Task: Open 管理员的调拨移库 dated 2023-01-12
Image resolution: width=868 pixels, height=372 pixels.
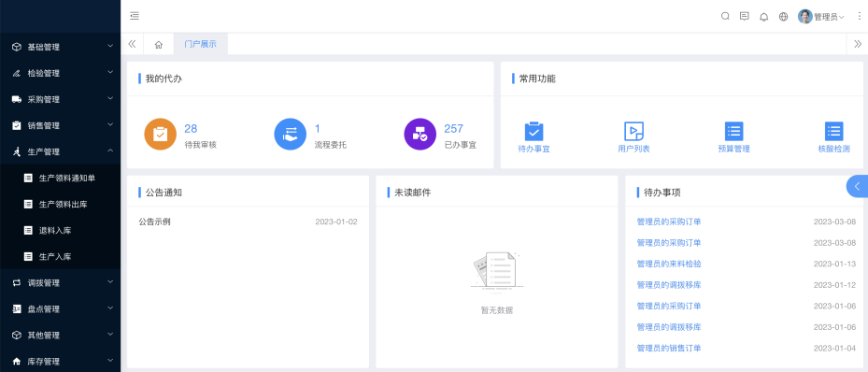Action: tap(669, 284)
